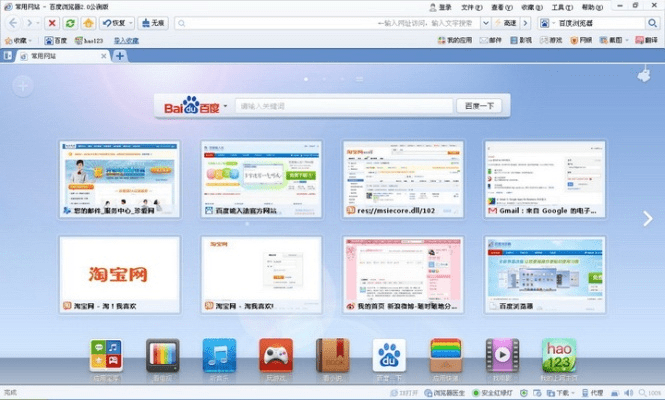Open the 工具 menu
Image resolution: width=665 pixels, height=400 pixels.
coord(562,7)
